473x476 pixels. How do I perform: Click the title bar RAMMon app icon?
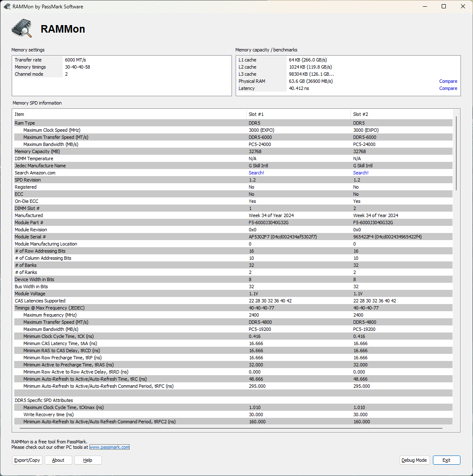point(7,6)
